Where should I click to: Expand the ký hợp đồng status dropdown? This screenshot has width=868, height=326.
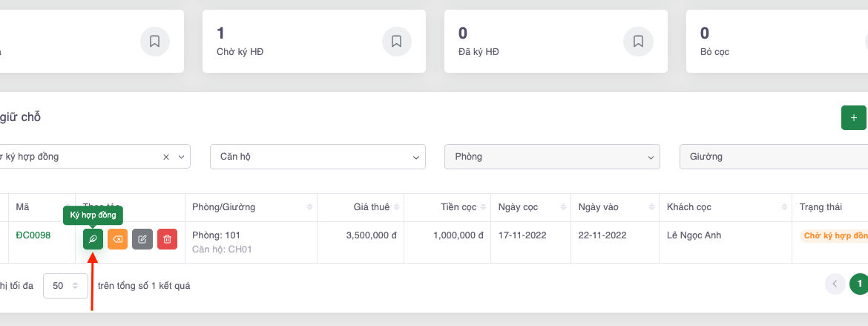181,157
